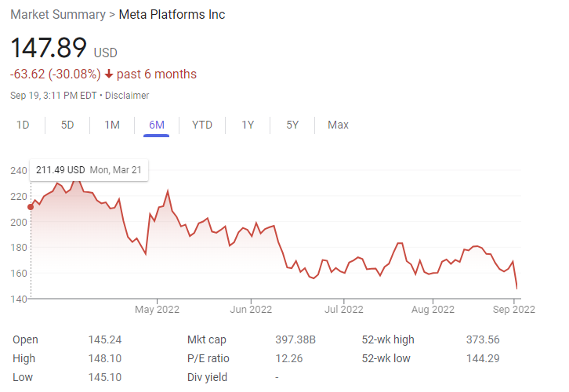Click the red data point marker on chart
Screen dimensions: 569x392
(x=31, y=207)
